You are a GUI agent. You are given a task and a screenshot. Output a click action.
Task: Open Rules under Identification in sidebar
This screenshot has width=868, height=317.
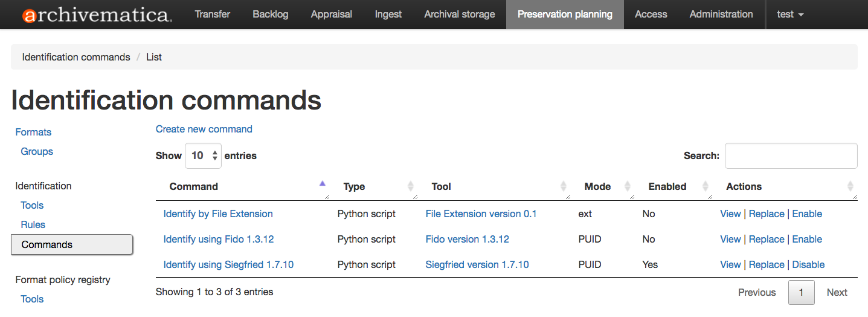(x=33, y=224)
